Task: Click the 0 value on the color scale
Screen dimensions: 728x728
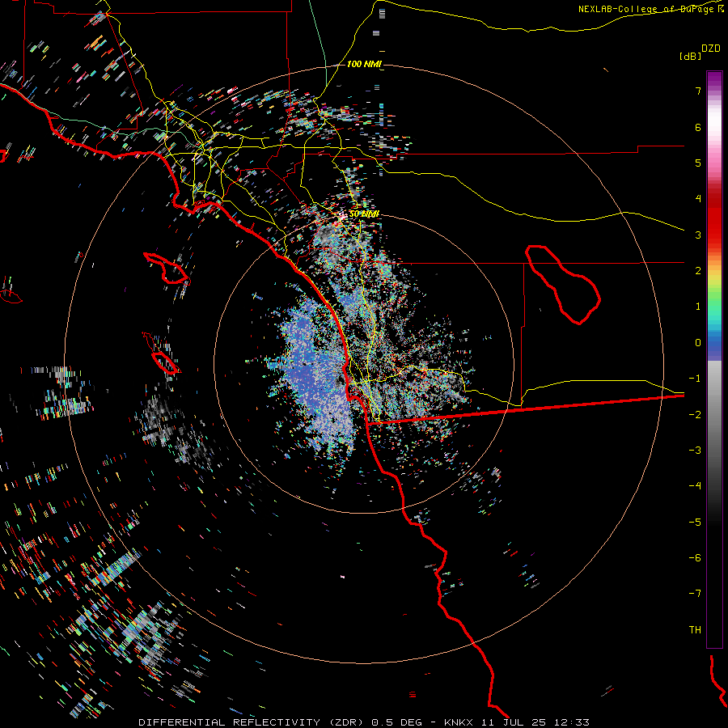Action: pyautogui.click(x=698, y=343)
